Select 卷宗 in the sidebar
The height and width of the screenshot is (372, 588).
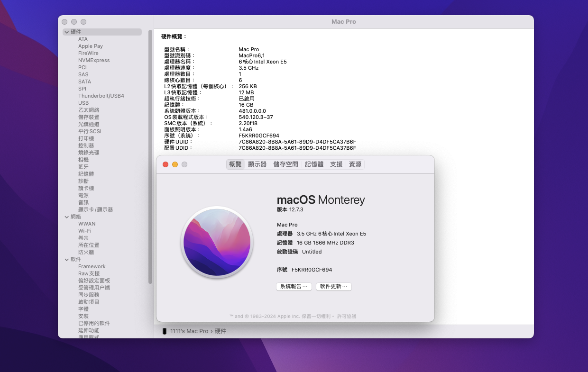(83, 238)
